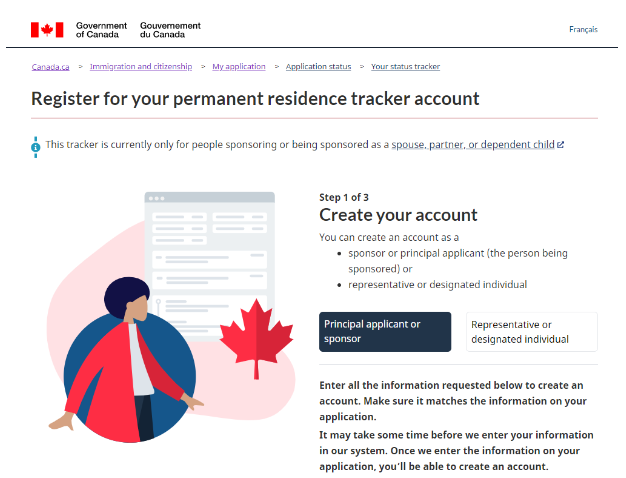The image size is (626, 478).
Task: Switch language to Français
Action: pyautogui.click(x=583, y=29)
